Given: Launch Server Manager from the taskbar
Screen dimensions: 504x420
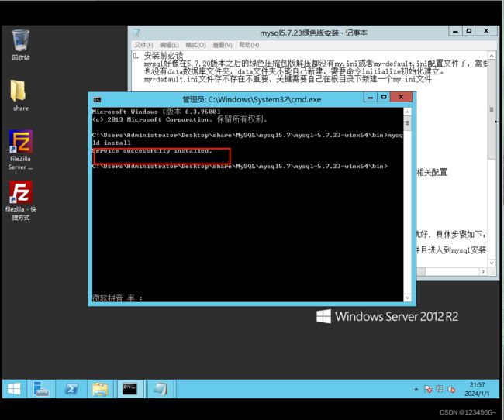Looking at the screenshot, I should click(41, 389).
